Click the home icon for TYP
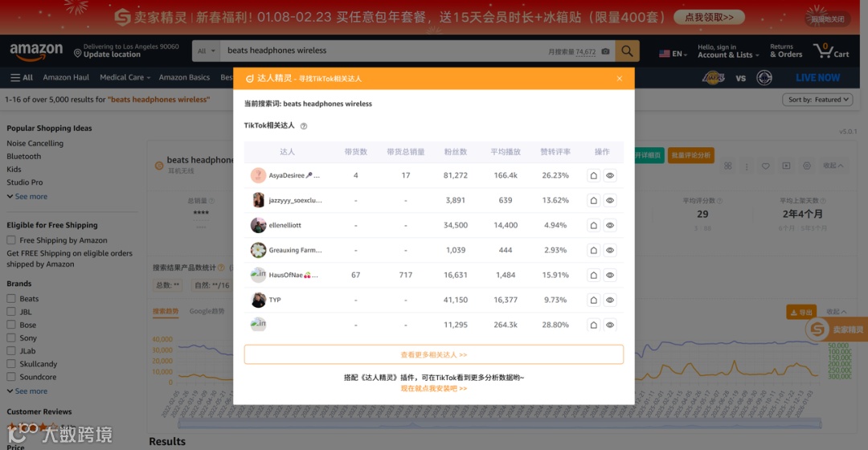The height and width of the screenshot is (450, 868). (593, 300)
